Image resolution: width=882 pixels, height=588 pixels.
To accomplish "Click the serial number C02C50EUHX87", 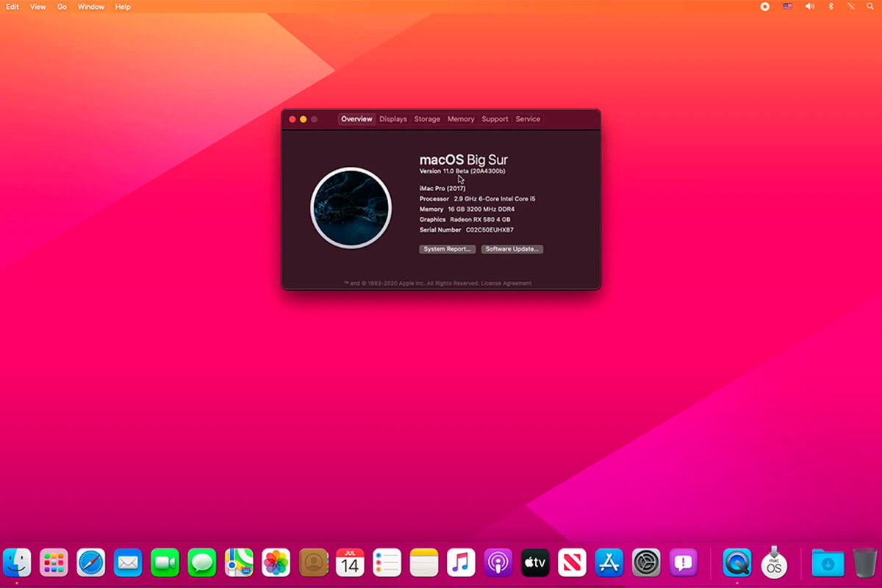I will click(x=490, y=230).
